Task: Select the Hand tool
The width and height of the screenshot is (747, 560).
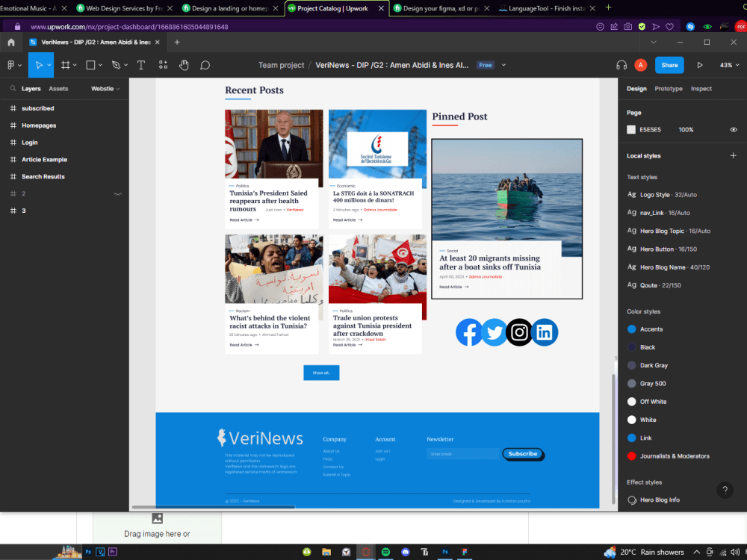Action: (x=184, y=65)
